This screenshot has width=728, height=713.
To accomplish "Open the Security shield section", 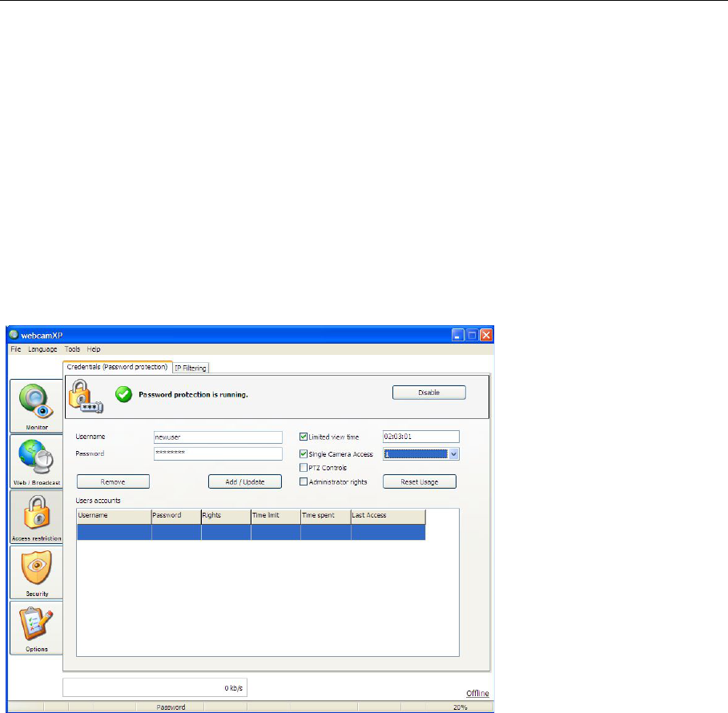I will pos(36,572).
